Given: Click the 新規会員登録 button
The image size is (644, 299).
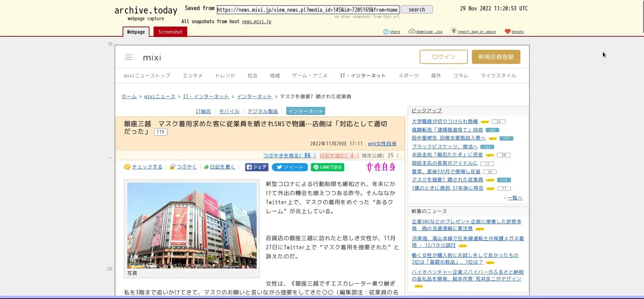Looking at the screenshot, I should coord(496,57).
